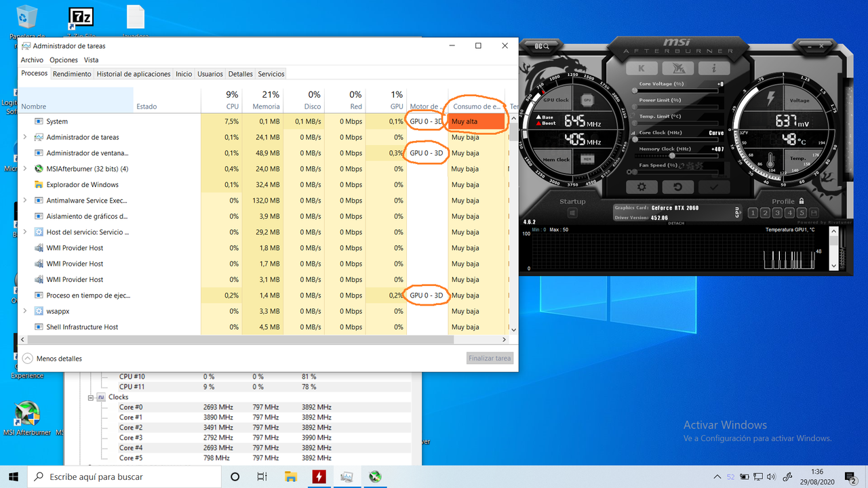
Task: Select Afterburner profile slot 5
Action: (x=802, y=213)
